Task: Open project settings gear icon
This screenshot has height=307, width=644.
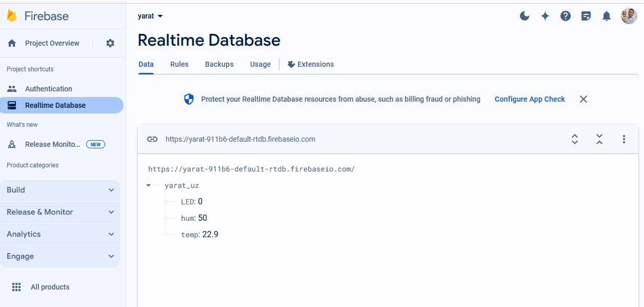Action: tap(110, 43)
